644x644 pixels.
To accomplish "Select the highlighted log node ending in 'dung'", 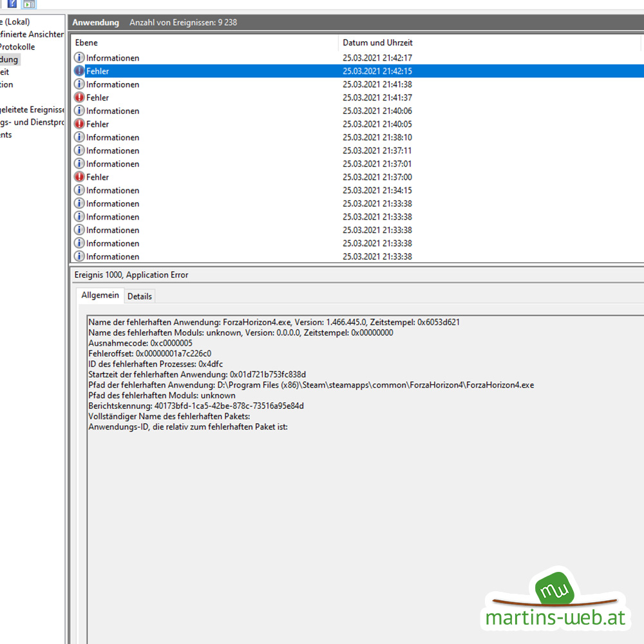I will click(x=10, y=59).
